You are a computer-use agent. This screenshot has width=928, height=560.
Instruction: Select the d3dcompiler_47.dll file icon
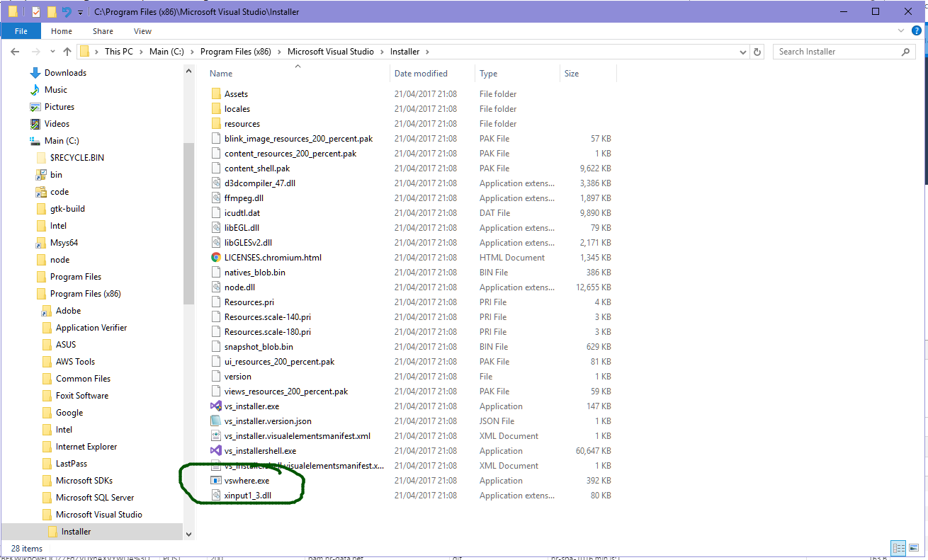pos(216,183)
